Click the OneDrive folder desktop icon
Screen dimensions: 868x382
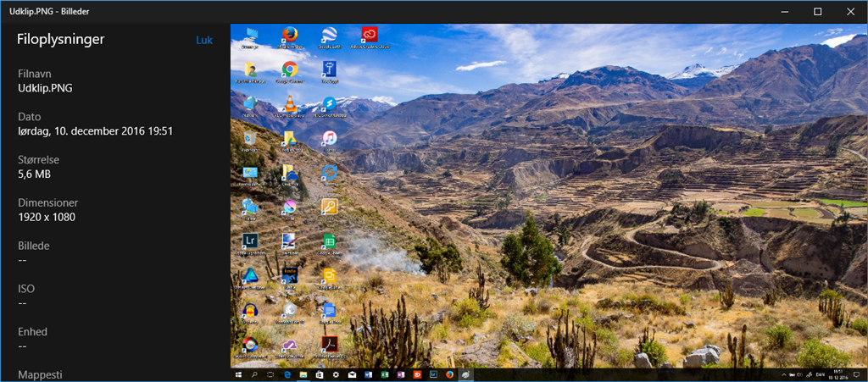pos(290,172)
